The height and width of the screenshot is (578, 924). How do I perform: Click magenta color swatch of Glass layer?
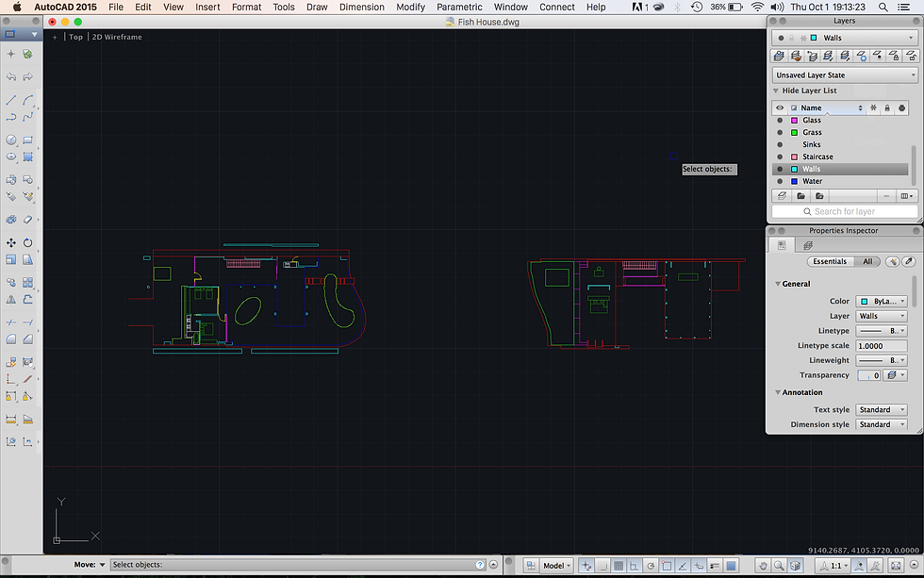pos(794,120)
